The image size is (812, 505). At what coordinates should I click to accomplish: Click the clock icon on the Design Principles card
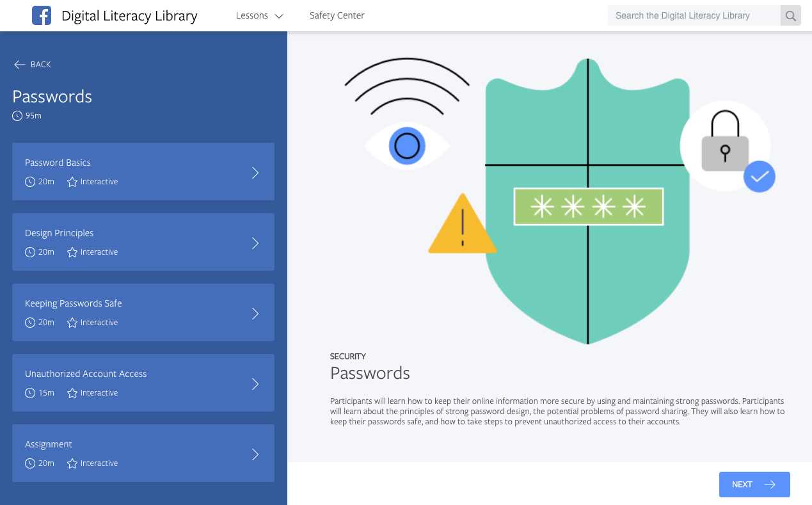[29, 252]
